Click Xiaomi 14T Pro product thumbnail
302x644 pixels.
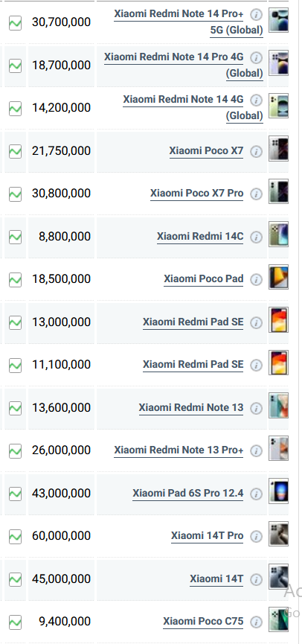click(279, 534)
